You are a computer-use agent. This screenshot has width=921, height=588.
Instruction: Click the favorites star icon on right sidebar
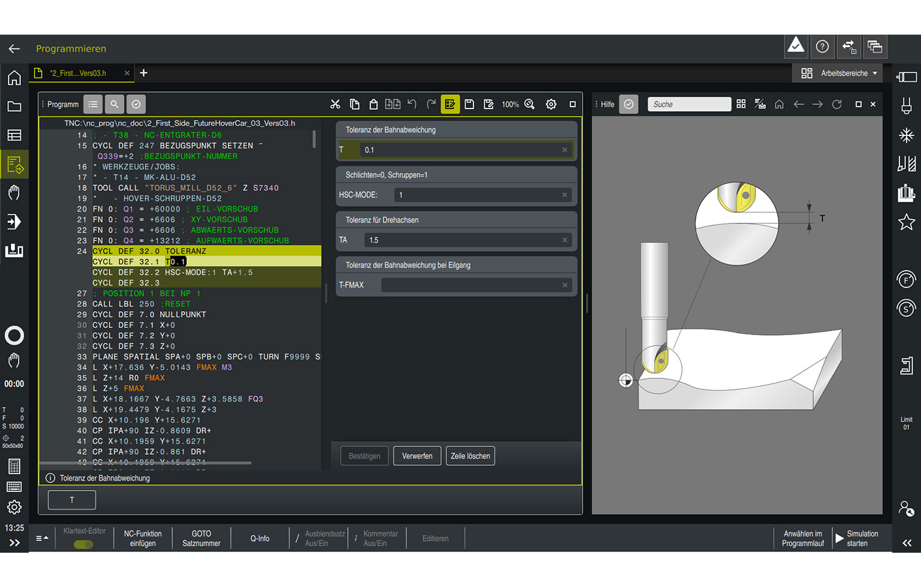[907, 222]
